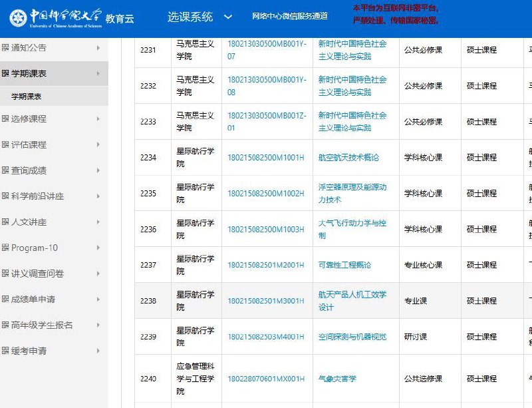Click the grid icon beside 选修课程
Viewport: 532px width, 408px height.
(x=5, y=118)
